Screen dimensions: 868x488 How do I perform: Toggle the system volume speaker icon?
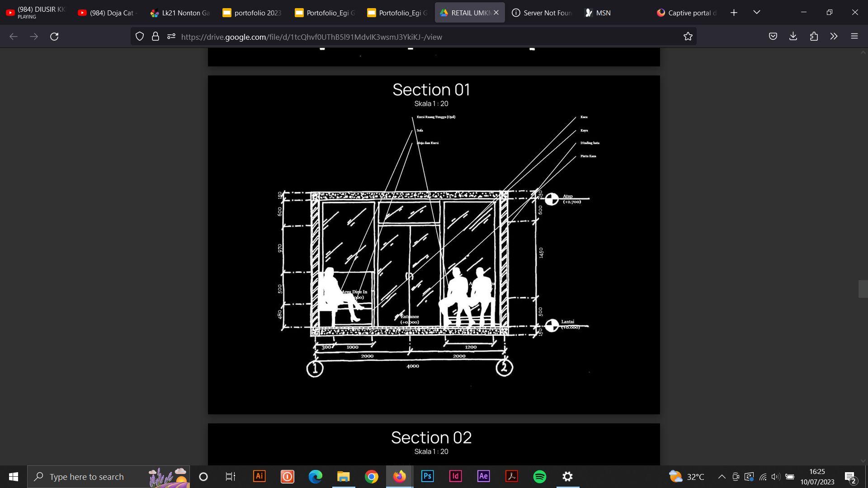click(x=775, y=477)
